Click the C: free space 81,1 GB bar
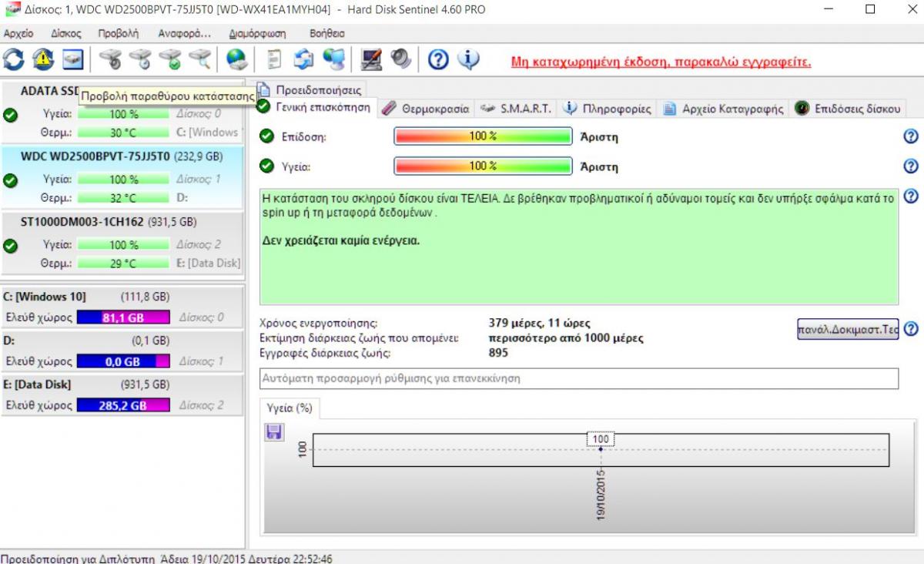The image size is (924, 564). coord(123,317)
